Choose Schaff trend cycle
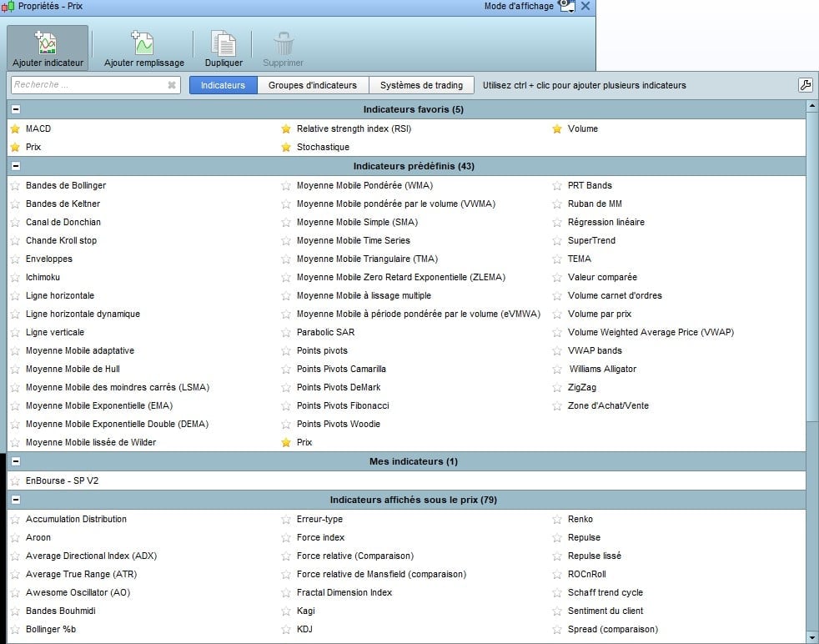 click(x=605, y=592)
